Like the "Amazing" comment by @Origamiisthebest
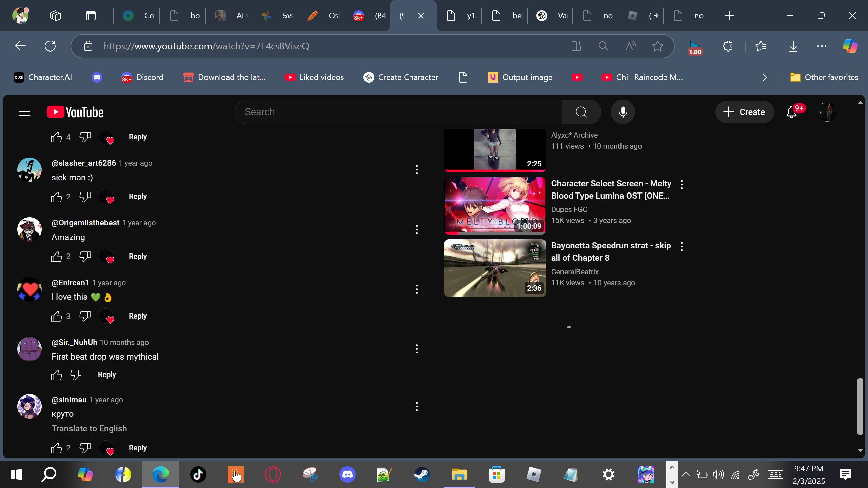This screenshot has height=488, width=868. (x=56, y=257)
